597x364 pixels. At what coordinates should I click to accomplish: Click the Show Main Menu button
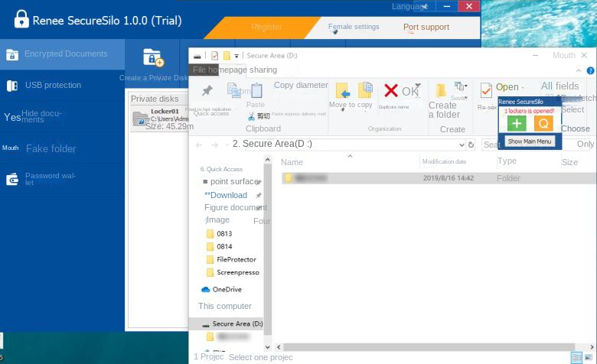[x=530, y=141]
